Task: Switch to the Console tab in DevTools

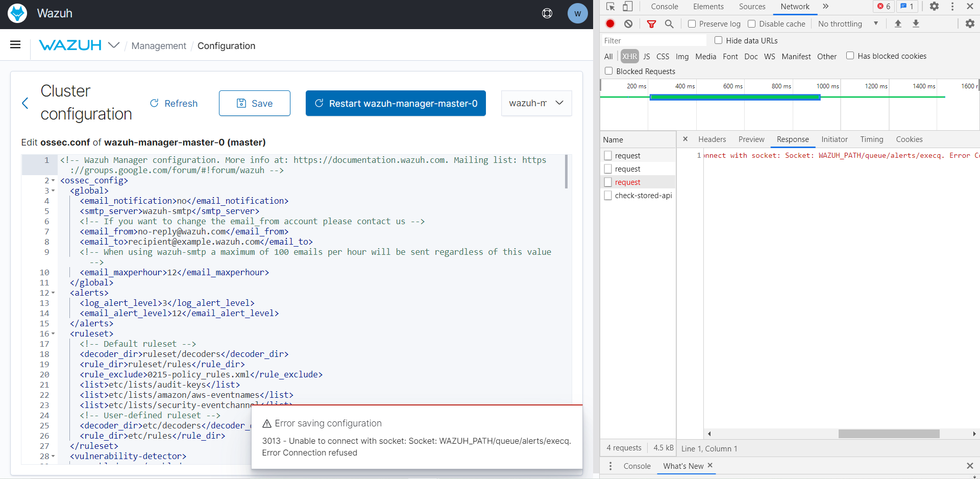Action: 664,7
